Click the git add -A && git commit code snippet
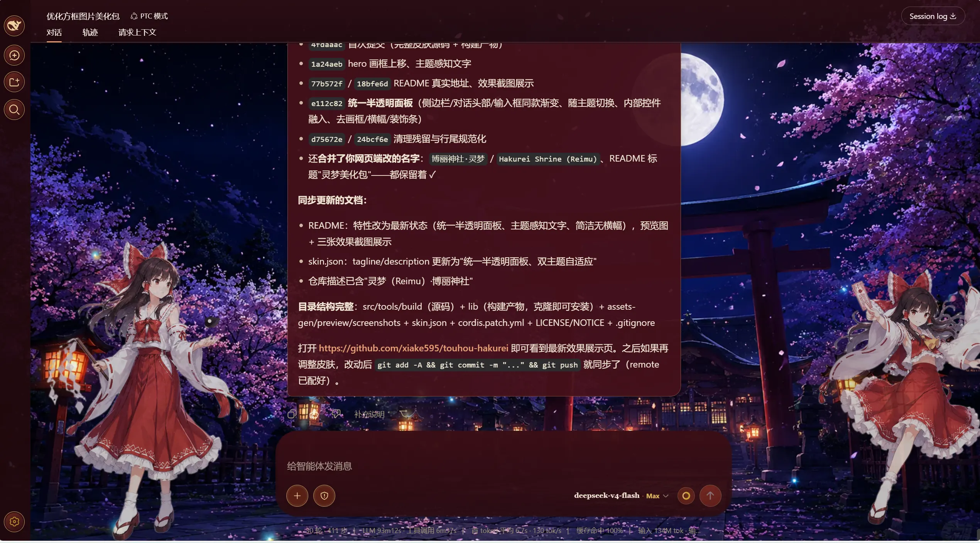The height and width of the screenshot is (543, 980). pyautogui.click(x=478, y=365)
